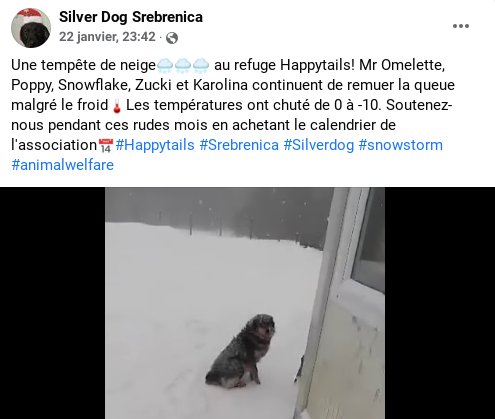Click the globe public audience icon
The height and width of the screenshot is (419, 495).
pos(172,38)
